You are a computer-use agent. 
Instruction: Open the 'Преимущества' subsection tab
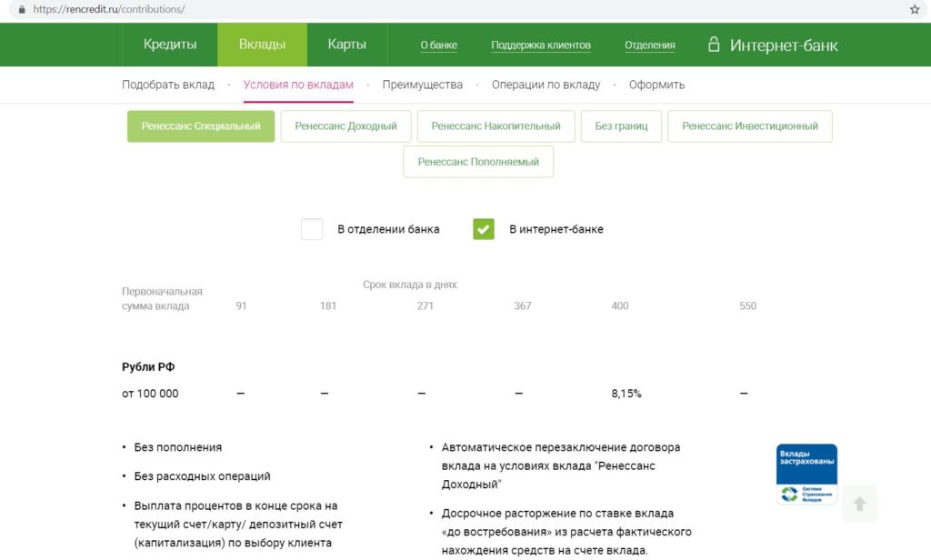click(x=422, y=85)
